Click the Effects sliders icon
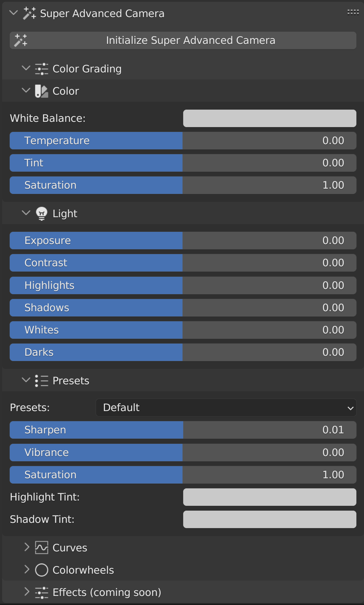 (42, 592)
